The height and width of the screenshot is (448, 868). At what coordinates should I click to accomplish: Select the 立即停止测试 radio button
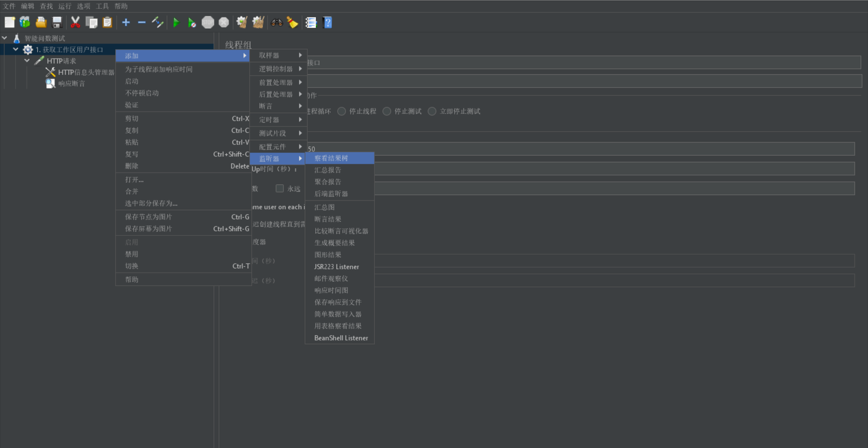432,111
